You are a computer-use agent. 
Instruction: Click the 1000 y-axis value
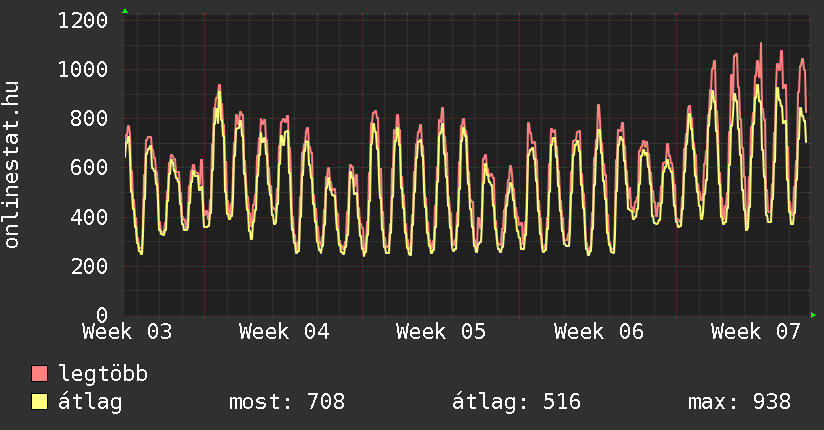click(x=83, y=69)
